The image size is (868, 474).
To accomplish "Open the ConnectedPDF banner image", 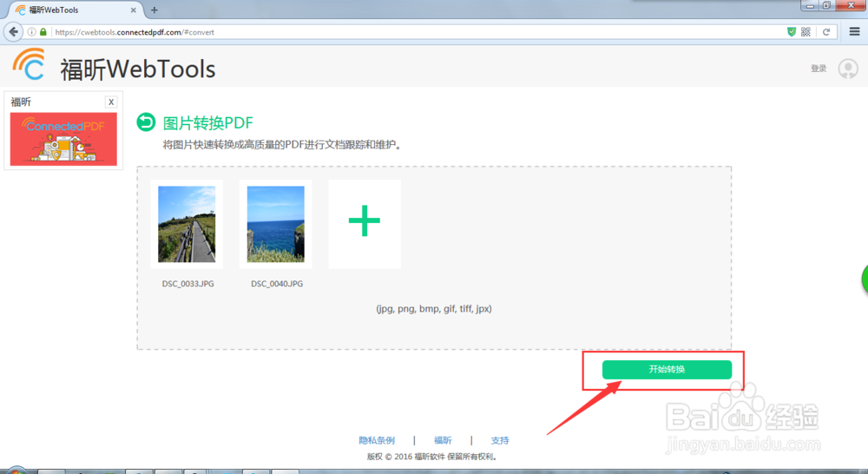I will [63, 139].
